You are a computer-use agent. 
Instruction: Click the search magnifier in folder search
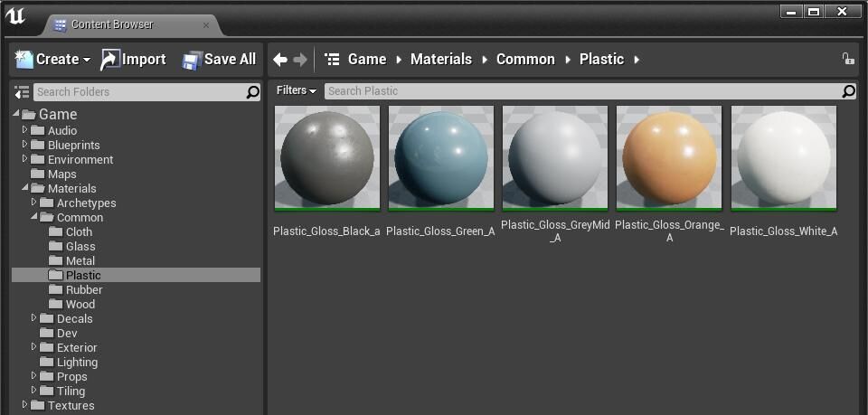point(253,92)
